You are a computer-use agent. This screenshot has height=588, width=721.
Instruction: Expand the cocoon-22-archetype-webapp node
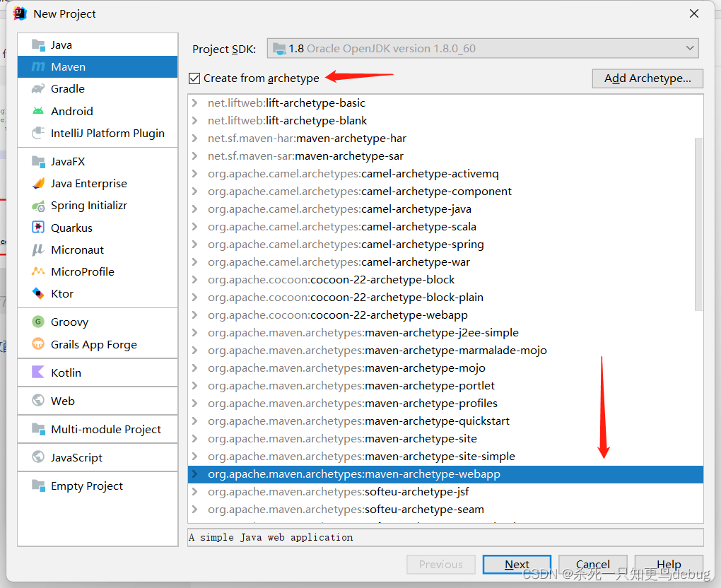pyautogui.click(x=195, y=315)
